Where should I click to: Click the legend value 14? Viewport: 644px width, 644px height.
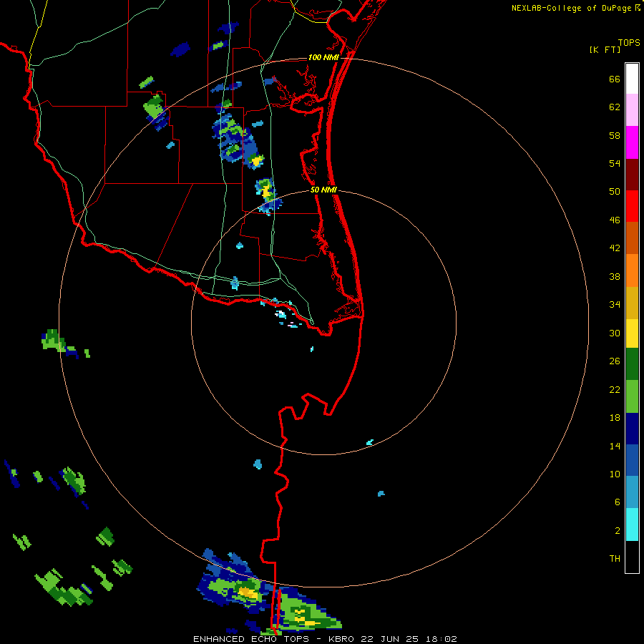[x=615, y=446]
